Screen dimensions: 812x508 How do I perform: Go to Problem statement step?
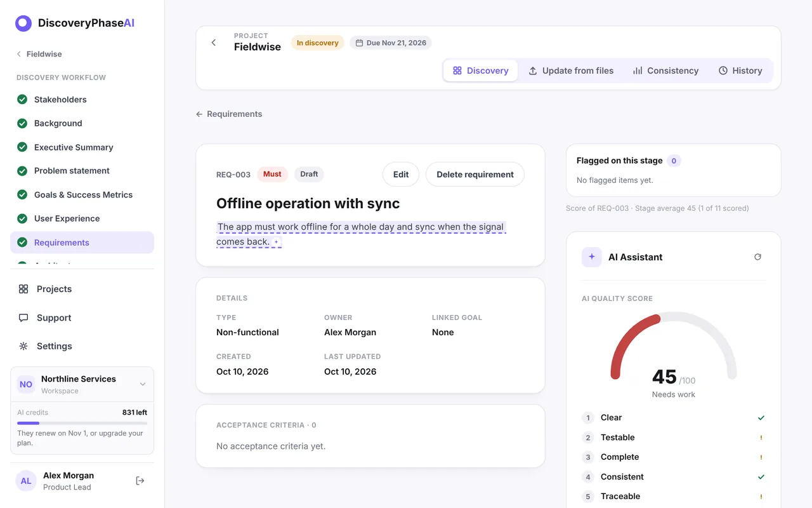82,171
